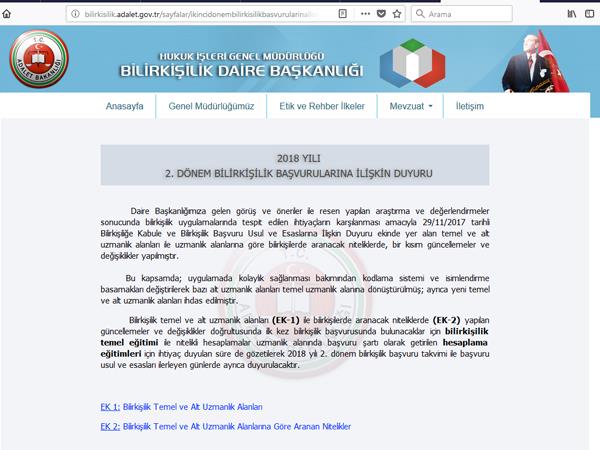Click the Firefox home icon

[x=7, y=14]
